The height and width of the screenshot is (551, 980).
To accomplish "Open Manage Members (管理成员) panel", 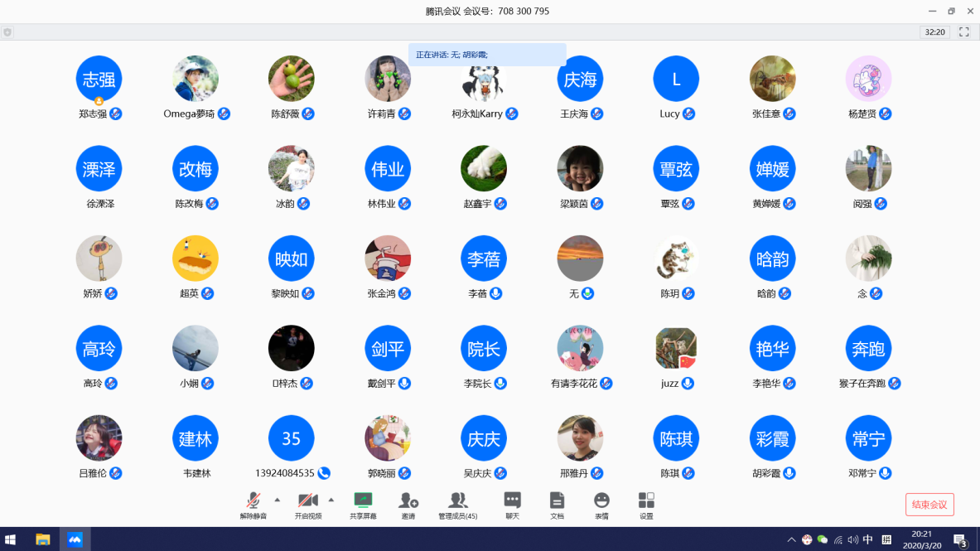I will 457,500.
